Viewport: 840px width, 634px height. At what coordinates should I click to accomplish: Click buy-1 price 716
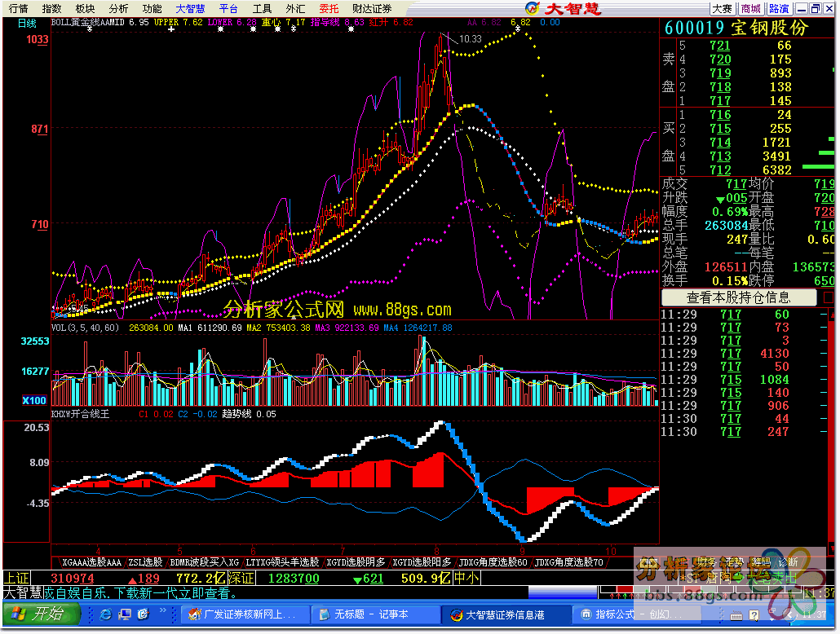[x=720, y=115]
